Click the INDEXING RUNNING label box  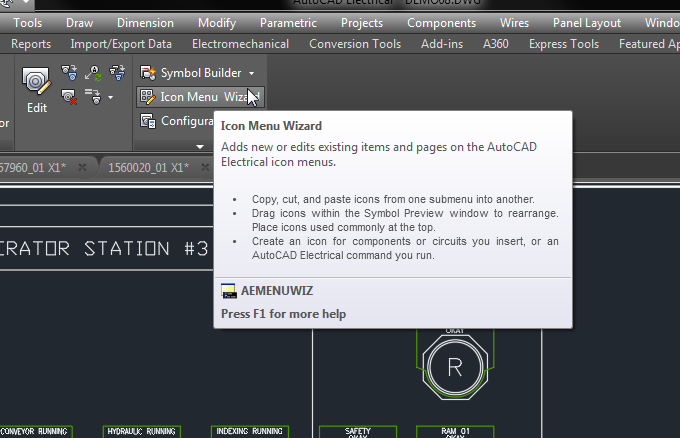pos(249,431)
